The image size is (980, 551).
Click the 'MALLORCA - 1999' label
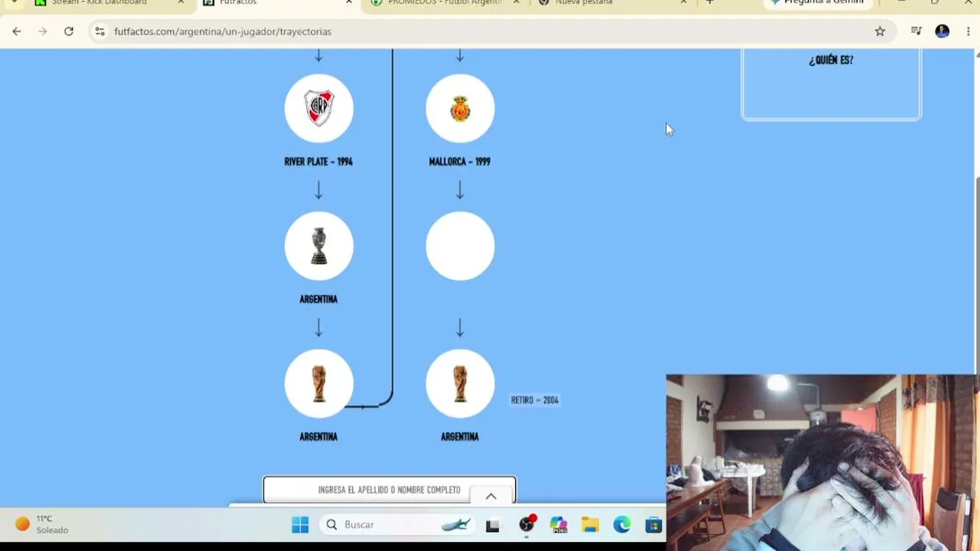[459, 161]
